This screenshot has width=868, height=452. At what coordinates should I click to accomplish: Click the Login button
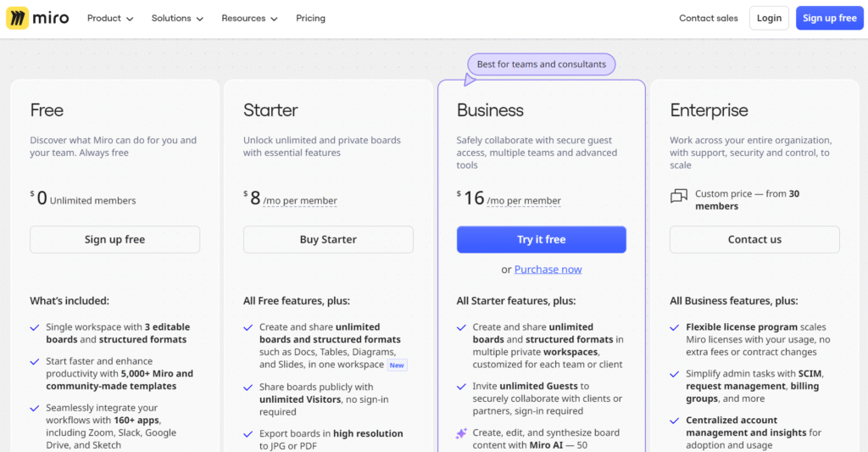click(769, 18)
